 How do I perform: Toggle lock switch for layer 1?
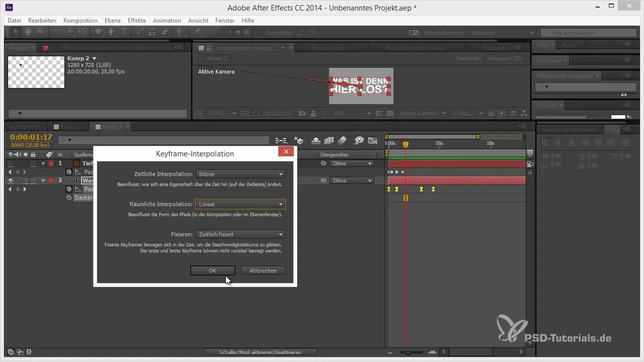click(33, 163)
